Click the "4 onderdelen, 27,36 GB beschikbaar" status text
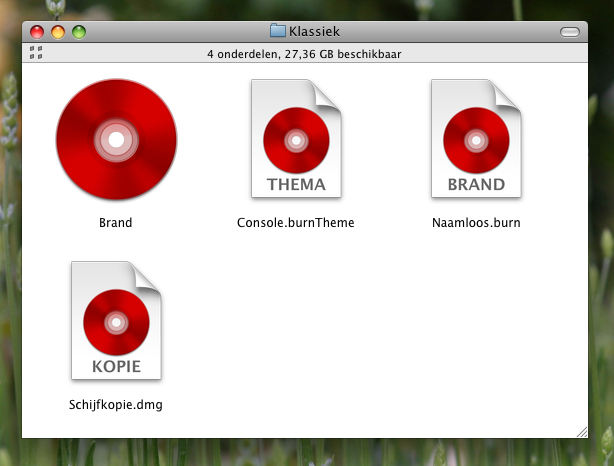Screen dimensions: 614x466 click(304, 54)
